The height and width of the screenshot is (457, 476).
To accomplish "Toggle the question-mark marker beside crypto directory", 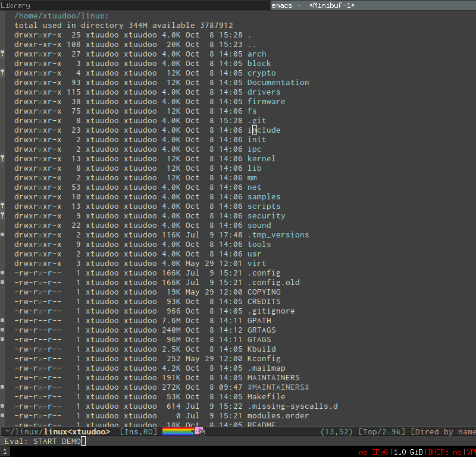I will tap(2, 73).
